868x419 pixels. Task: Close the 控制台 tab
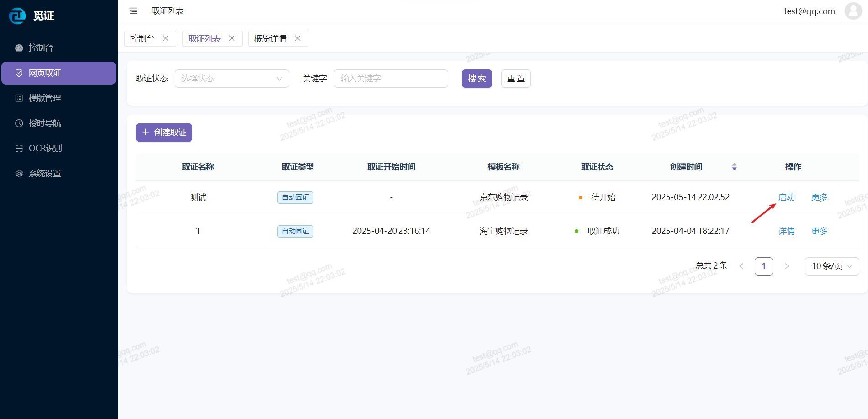tap(166, 38)
